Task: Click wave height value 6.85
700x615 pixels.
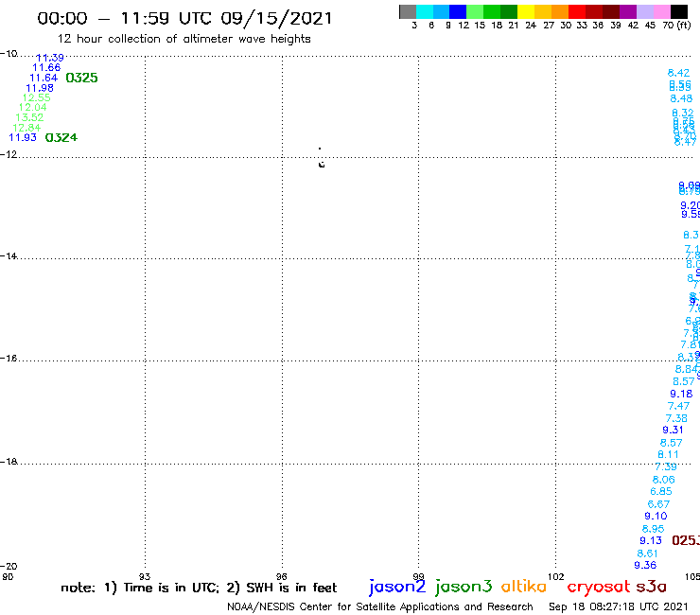Action: coord(661,491)
